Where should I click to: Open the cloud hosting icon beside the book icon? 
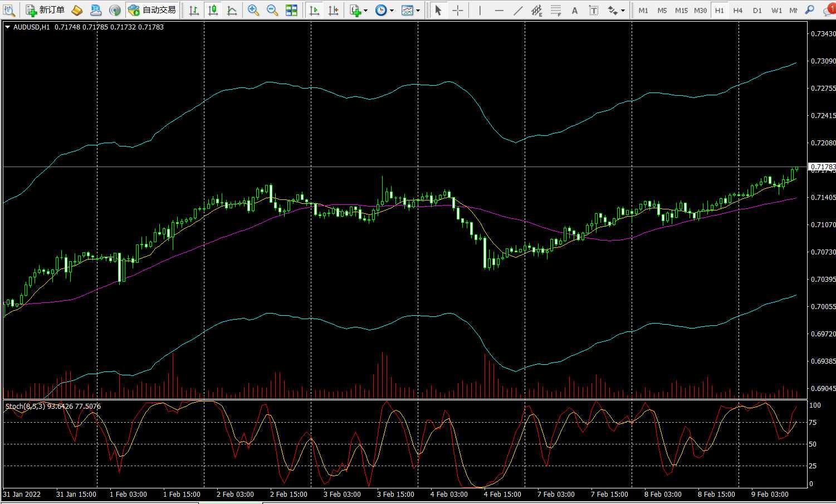coord(96,10)
